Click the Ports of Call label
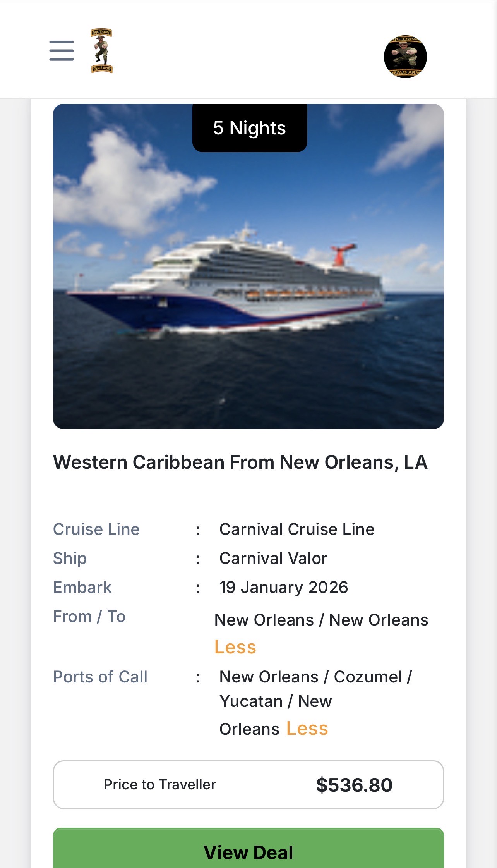The image size is (497, 868). [x=100, y=677]
